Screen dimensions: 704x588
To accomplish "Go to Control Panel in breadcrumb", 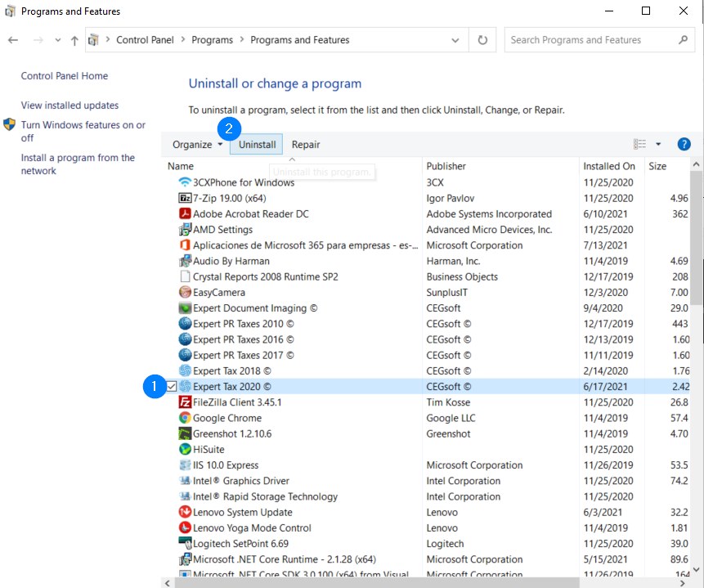I will pyautogui.click(x=145, y=40).
